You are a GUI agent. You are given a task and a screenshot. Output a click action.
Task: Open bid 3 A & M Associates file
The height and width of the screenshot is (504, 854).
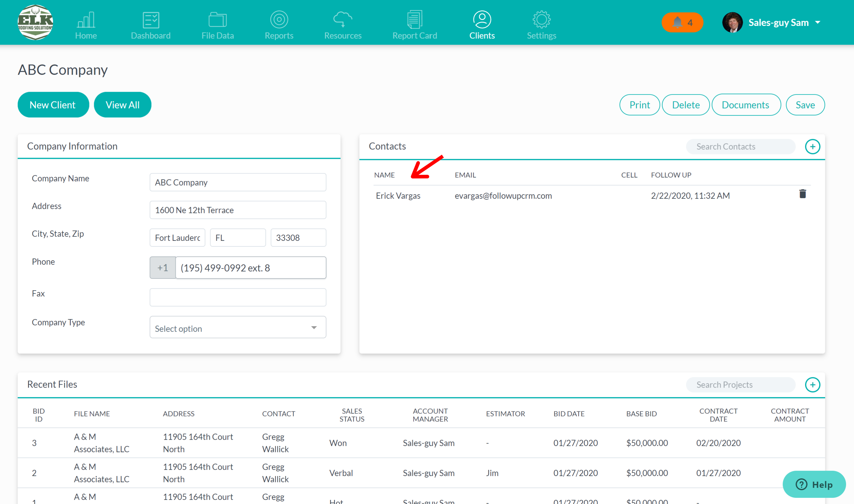101,443
